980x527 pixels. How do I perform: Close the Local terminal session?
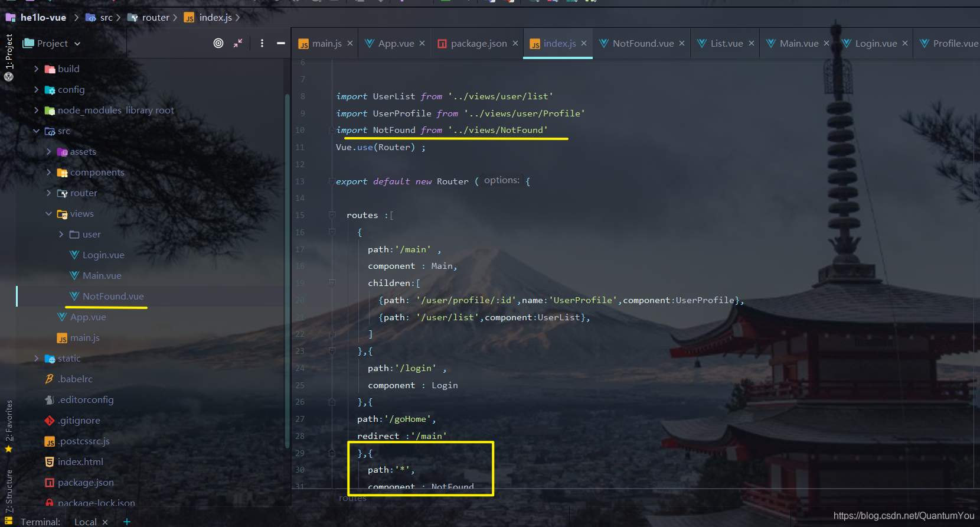(105, 522)
